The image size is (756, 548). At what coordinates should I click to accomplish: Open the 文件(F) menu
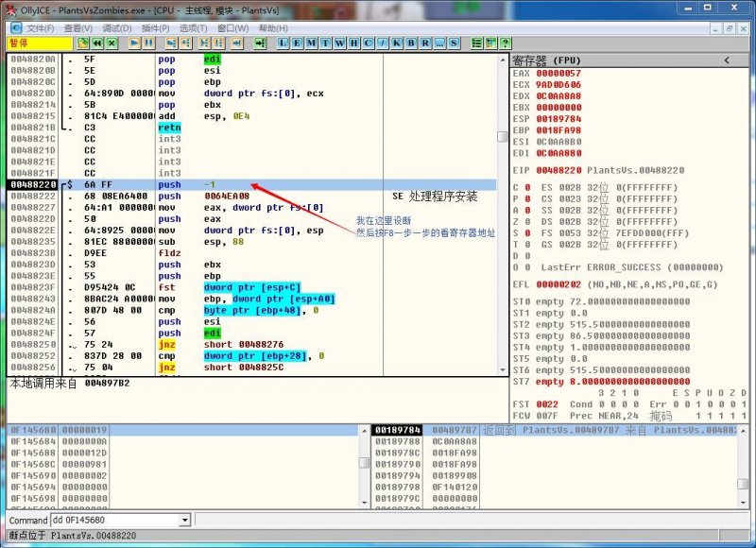tap(41, 28)
